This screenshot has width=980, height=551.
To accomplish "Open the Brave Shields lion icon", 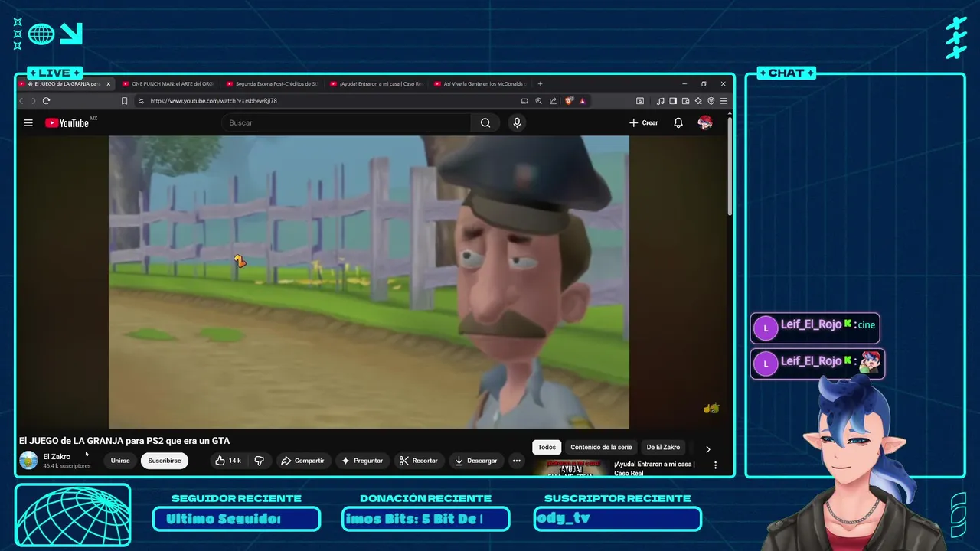I will (569, 101).
